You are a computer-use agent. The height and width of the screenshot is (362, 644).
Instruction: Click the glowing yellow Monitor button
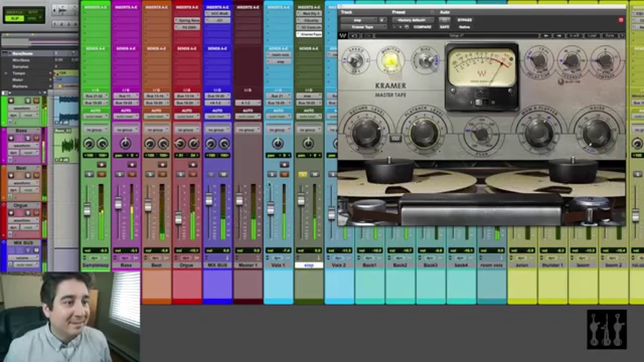(390, 61)
